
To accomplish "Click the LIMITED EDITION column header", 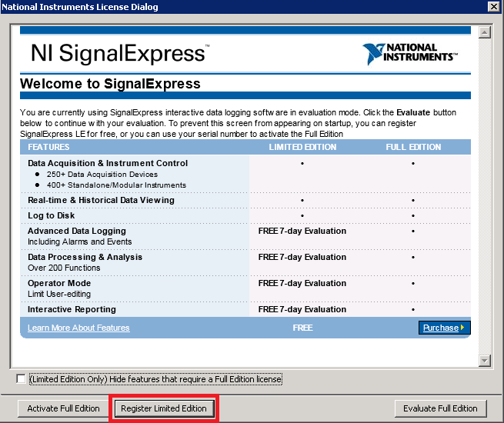I will click(x=302, y=147).
